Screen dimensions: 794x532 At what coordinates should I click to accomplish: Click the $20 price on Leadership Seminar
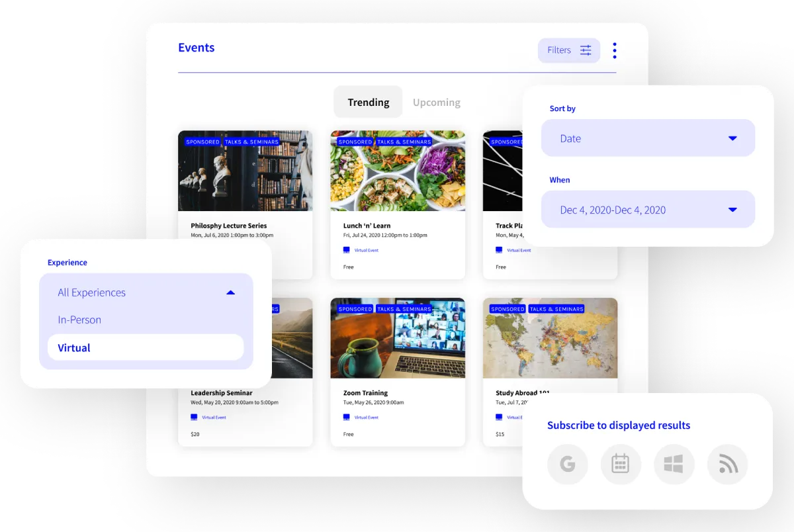coord(195,434)
